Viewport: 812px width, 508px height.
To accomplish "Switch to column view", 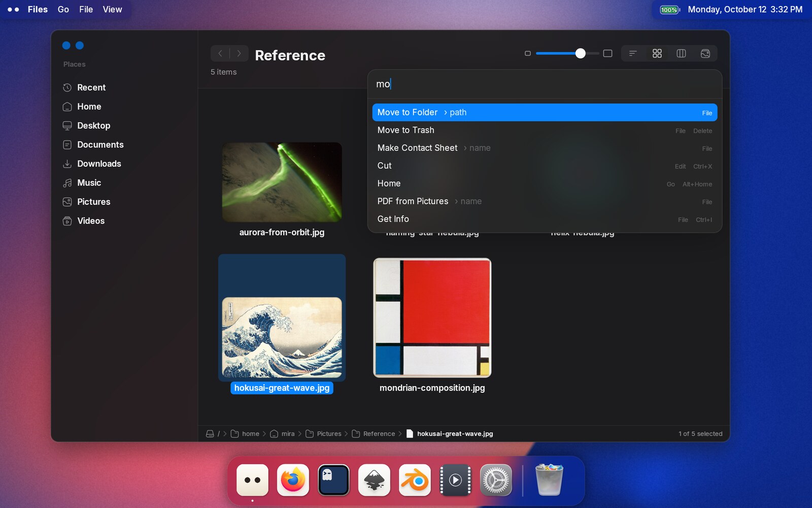I will [681, 53].
